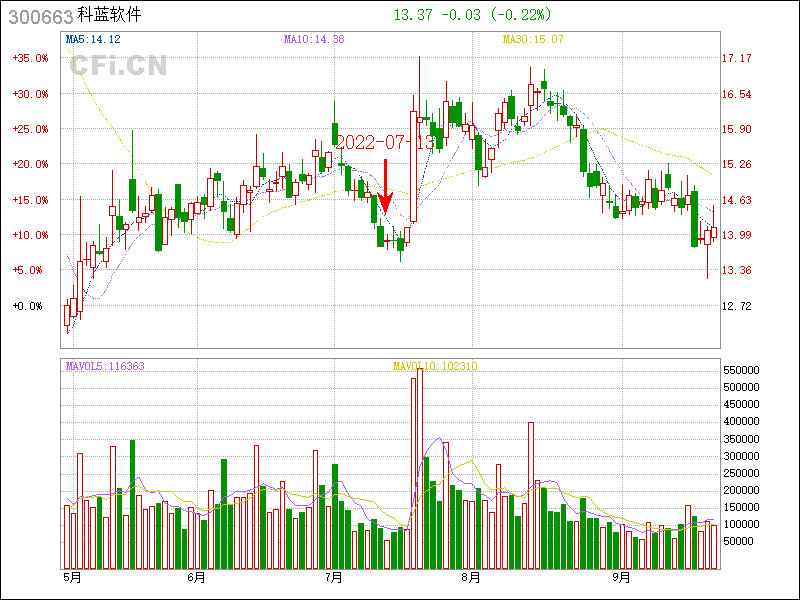Select the 15.26 price axis value

[x=737, y=164]
